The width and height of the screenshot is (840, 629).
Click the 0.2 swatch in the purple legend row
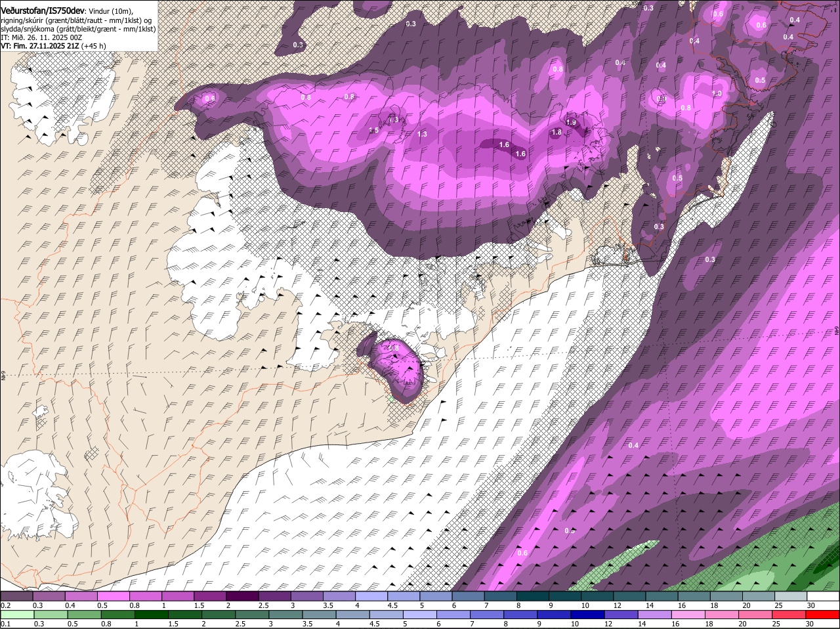pos(16,596)
